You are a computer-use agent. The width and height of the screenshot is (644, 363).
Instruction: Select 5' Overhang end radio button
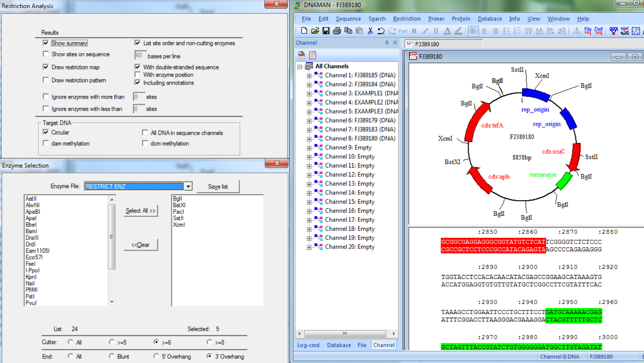point(156,356)
